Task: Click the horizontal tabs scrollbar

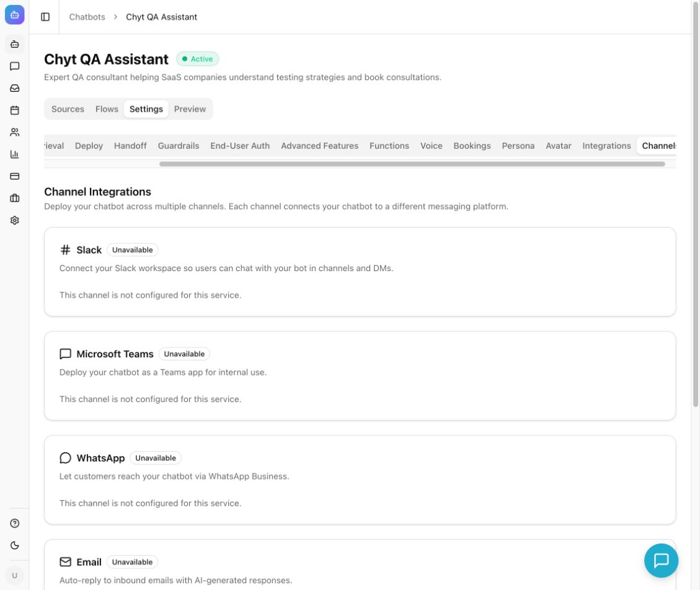Action: click(412, 164)
